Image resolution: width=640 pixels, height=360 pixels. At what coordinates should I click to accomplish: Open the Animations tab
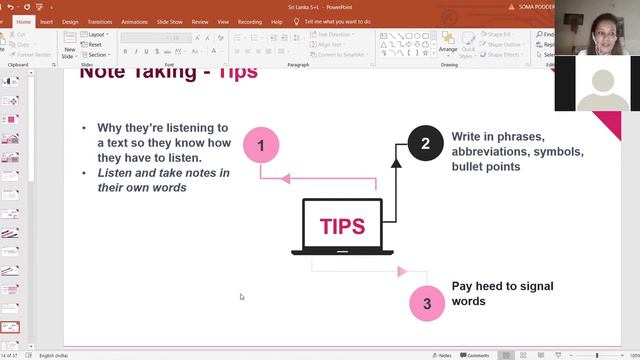point(134,22)
